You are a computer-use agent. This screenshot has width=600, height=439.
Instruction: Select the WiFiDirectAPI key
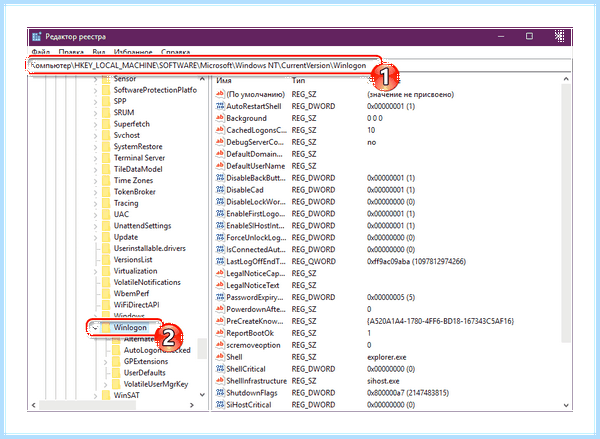coord(136,305)
